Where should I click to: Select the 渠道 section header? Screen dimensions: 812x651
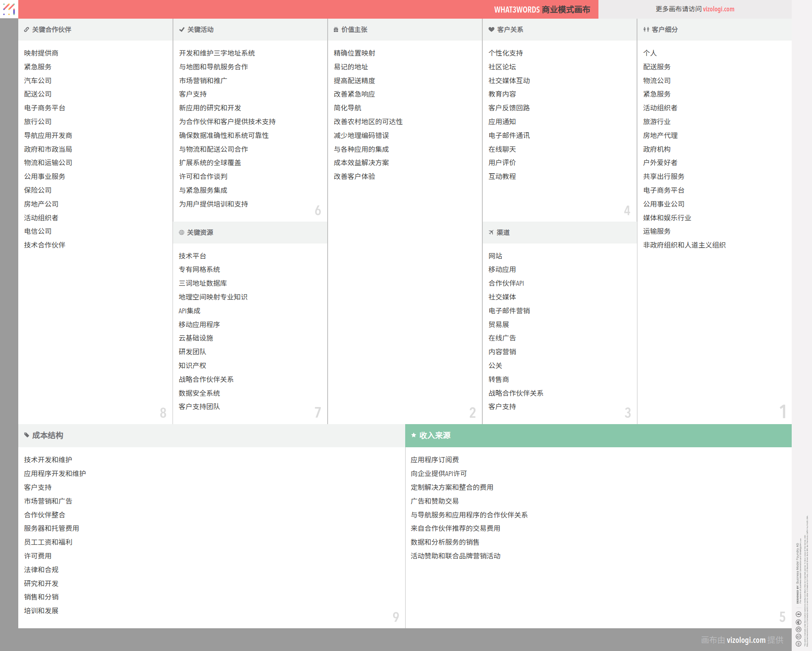point(503,233)
